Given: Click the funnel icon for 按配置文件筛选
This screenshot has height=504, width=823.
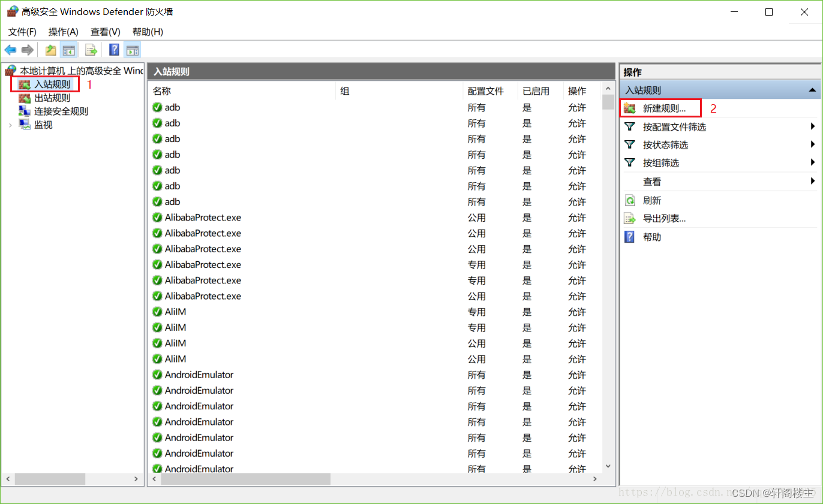Looking at the screenshot, I should (x=630, y=126).
